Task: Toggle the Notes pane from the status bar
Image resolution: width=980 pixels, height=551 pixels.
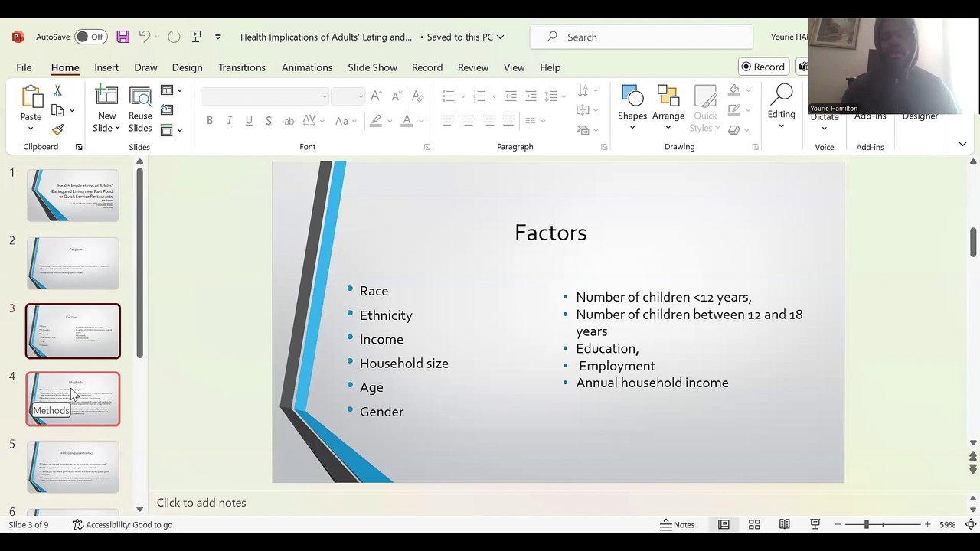Action: (x=678, y=524)
